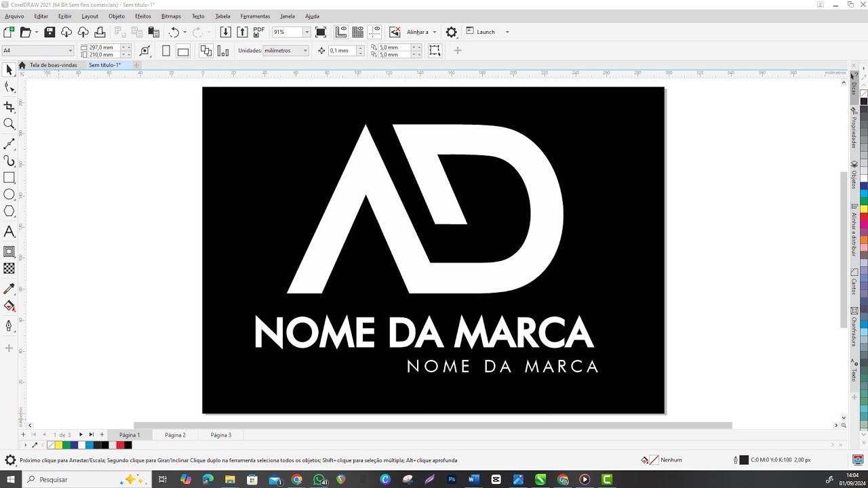Open the Propriedades docker tab

point(854,128)
